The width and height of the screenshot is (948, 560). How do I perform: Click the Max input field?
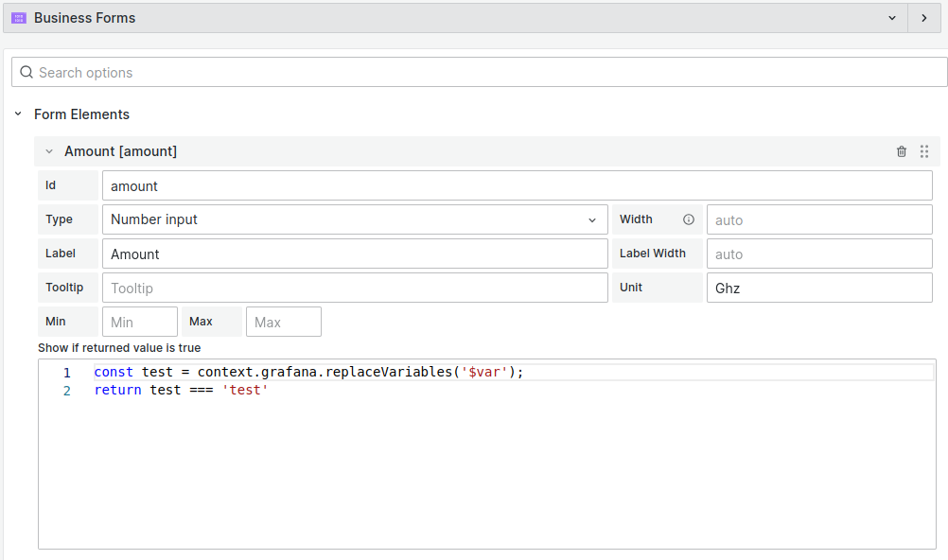[x=283, y=321]
